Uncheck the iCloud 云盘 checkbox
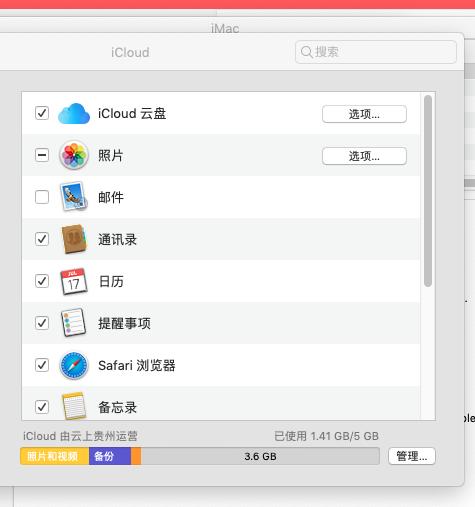 (x=42, y=113)
